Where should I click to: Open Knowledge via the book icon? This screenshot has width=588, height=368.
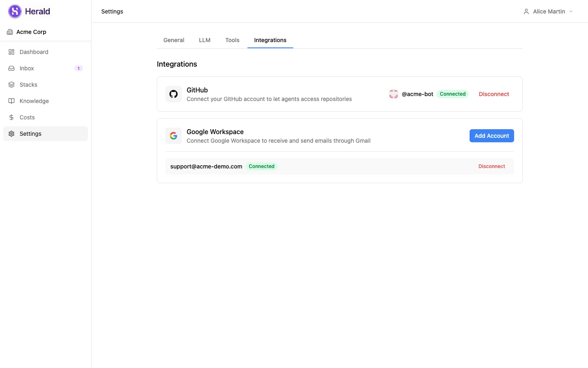pos(11,101)
